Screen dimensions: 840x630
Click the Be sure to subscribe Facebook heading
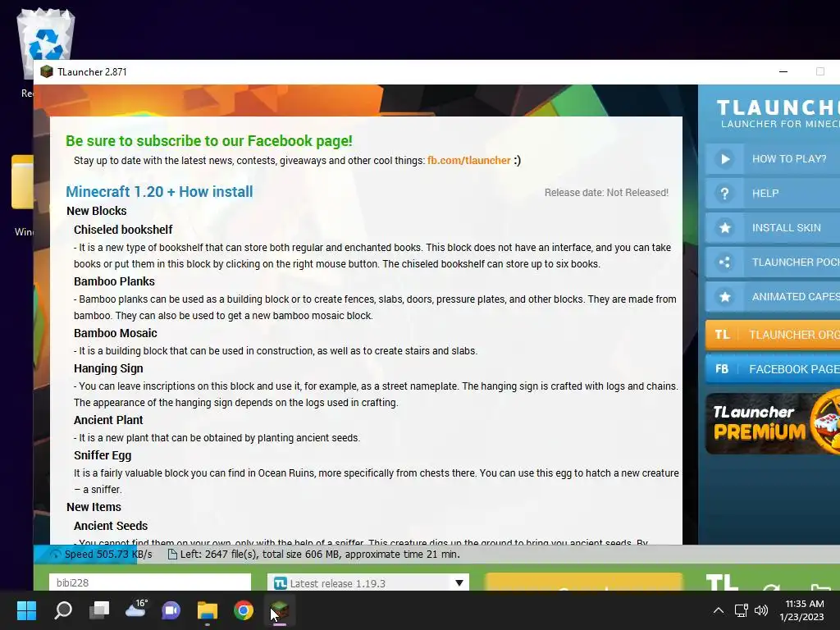click(x=209, y=141)
